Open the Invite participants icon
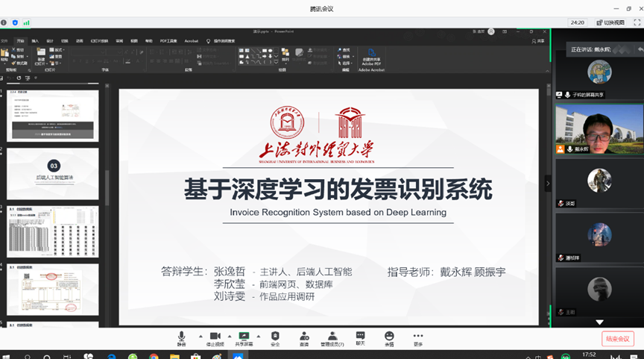This screenshot has height=359, width=644. 304,337
